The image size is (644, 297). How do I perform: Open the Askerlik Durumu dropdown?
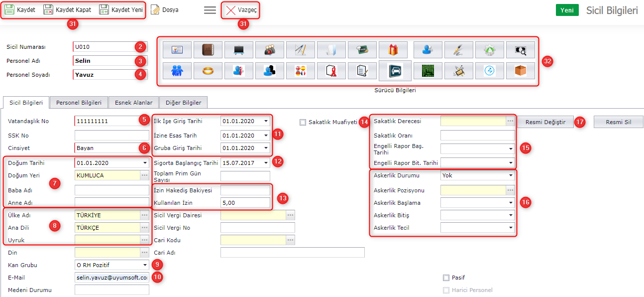point(510,175)
